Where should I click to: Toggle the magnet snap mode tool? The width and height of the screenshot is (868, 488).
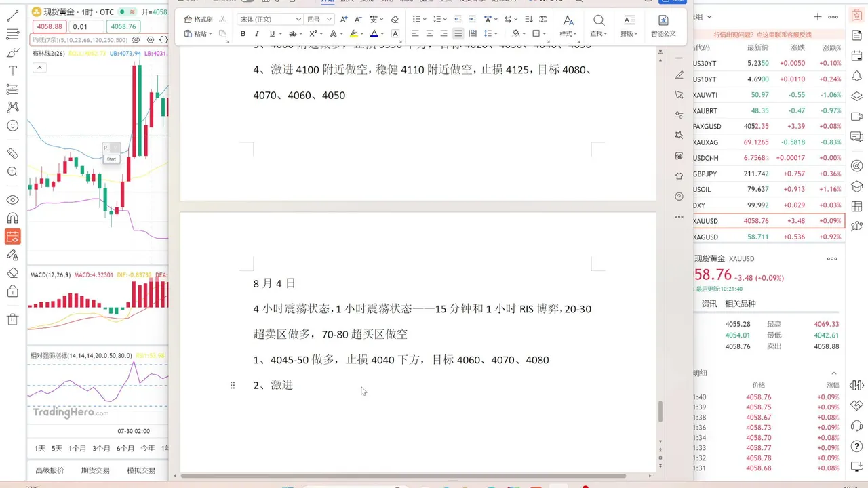tap(12, 218)
